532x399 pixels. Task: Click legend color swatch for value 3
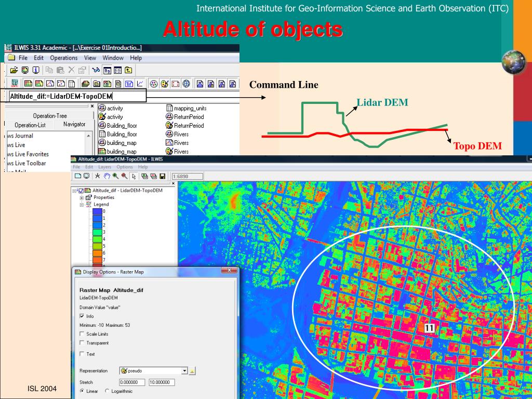(97, 232)
